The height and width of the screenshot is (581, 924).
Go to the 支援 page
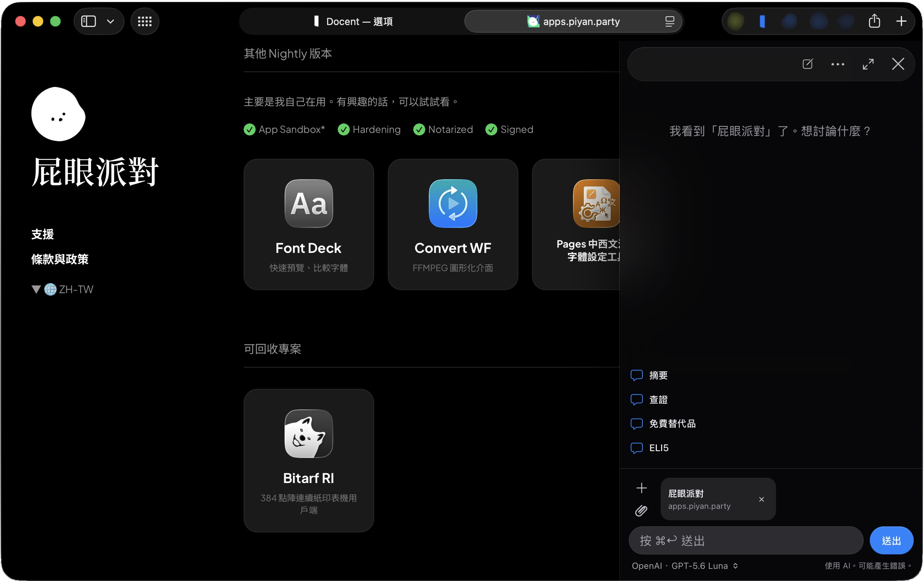pos(43,234)
